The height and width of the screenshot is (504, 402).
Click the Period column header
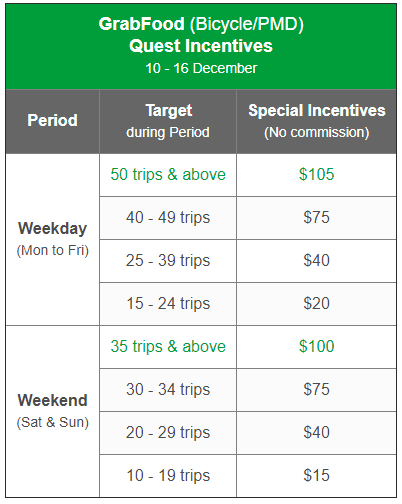click(52, 121)
